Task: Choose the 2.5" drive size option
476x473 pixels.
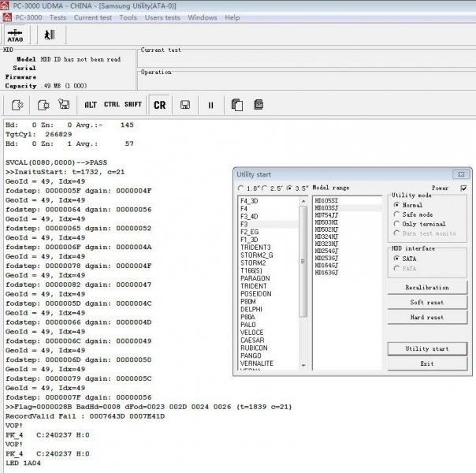Action: pos(266,188)
